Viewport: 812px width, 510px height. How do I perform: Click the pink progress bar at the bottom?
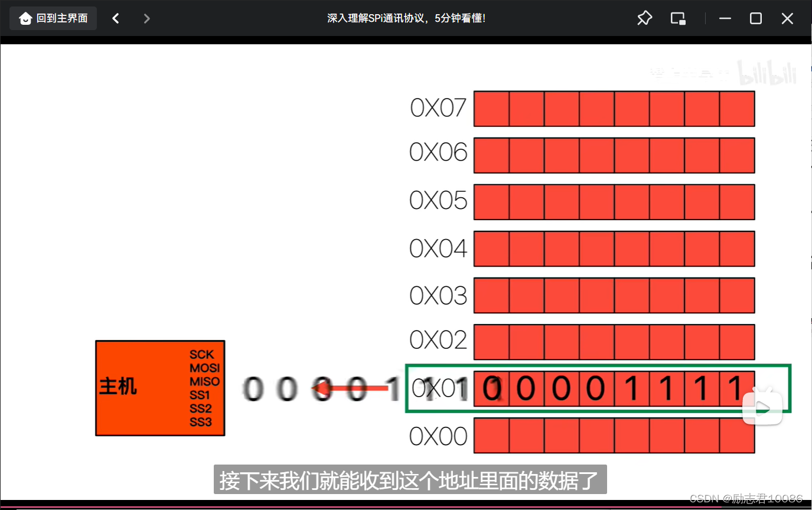[x=406, y=508]
